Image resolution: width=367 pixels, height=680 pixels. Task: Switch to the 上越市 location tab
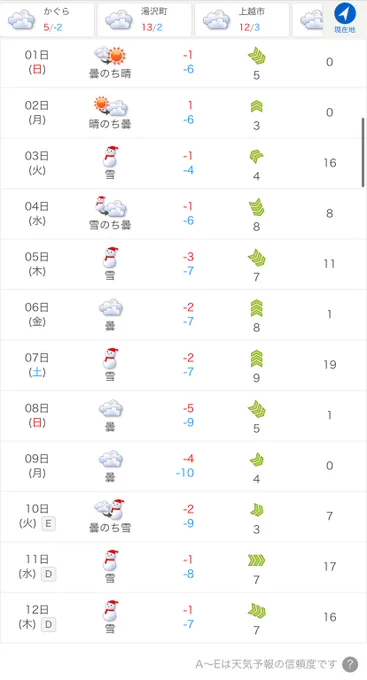(242, 20)
